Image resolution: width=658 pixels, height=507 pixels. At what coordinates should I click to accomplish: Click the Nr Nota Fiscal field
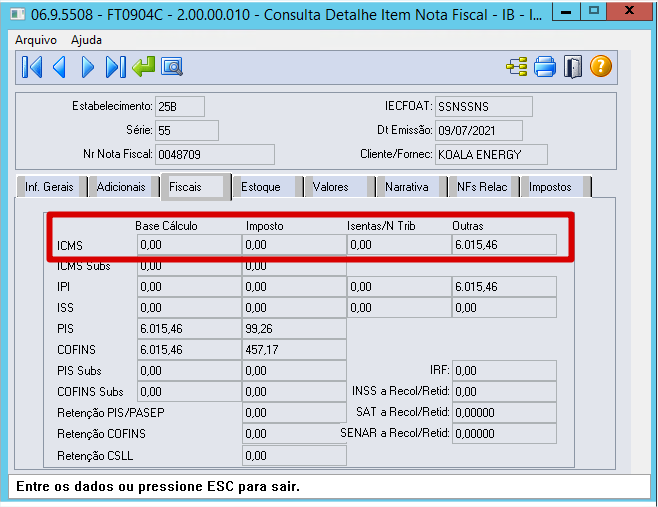point(215,154)
